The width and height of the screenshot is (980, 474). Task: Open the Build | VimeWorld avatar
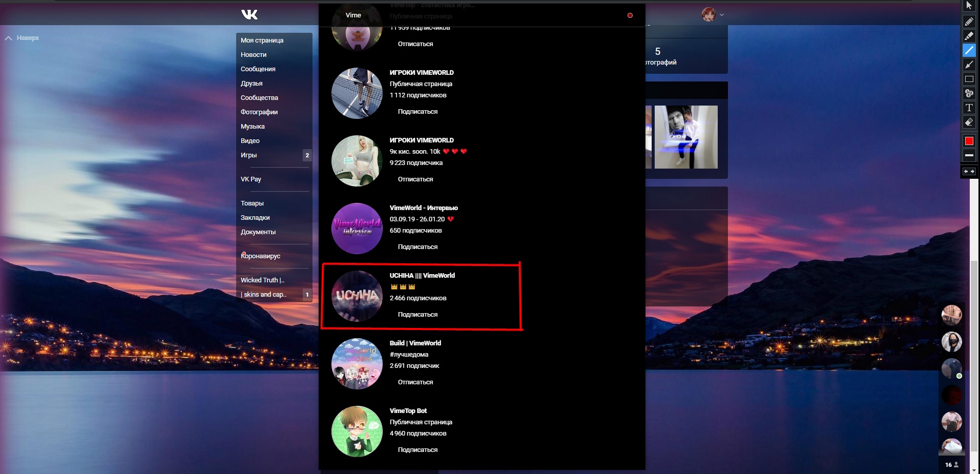click(357, 364)
